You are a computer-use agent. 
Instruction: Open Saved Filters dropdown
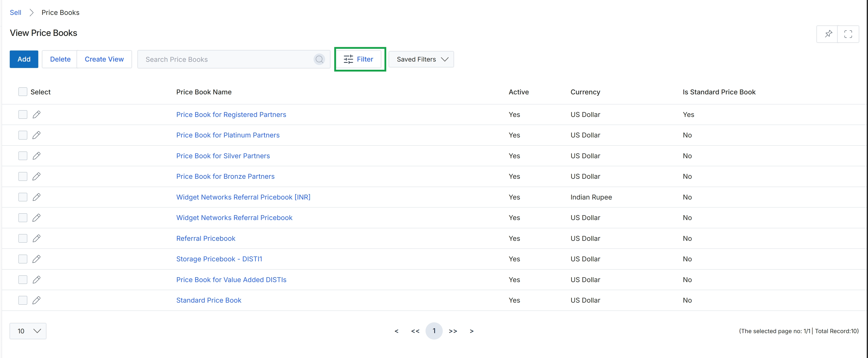421,59
